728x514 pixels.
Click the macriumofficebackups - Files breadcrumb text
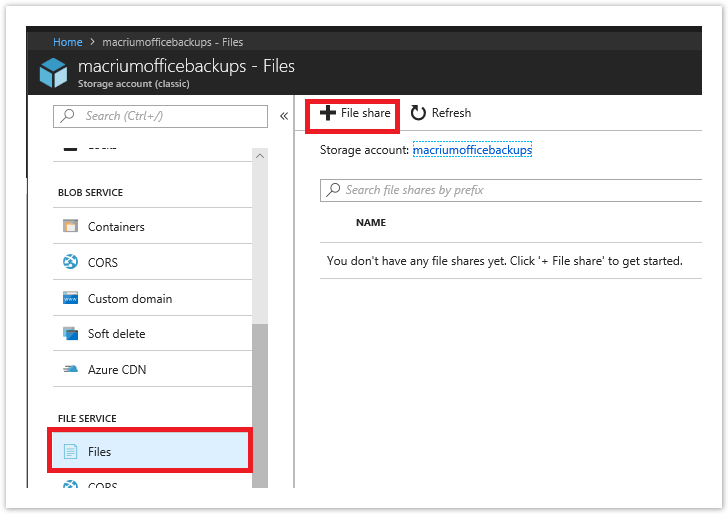pyautogui.click(x=173, y=42)
